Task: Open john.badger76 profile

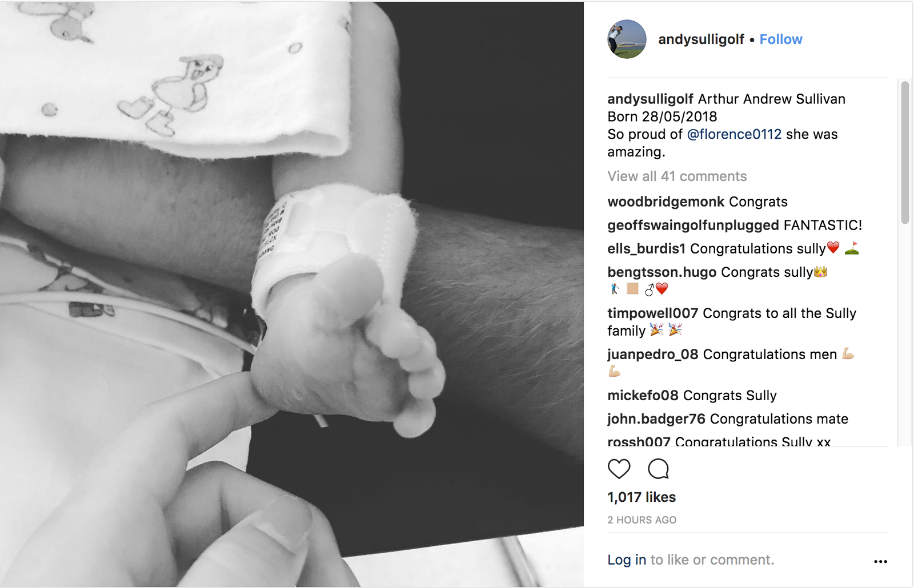Action: click(x=656, y=419)
